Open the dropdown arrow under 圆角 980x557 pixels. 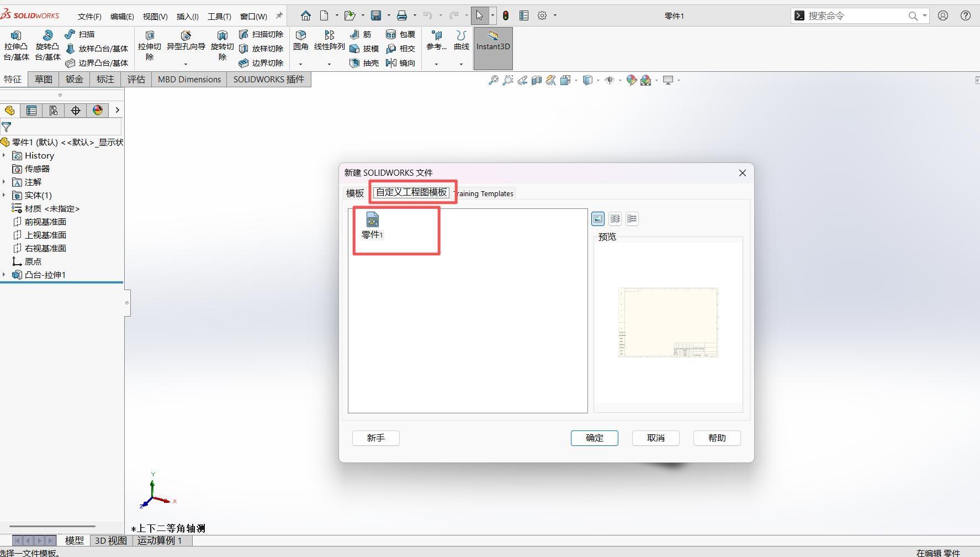point(301,64)
